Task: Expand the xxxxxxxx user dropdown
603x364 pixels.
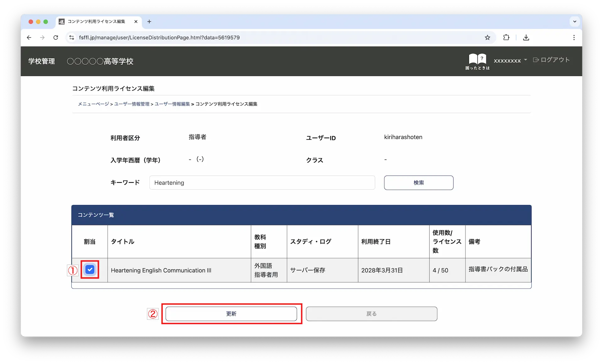Action: pyautogui.click(x=510, y=60)
